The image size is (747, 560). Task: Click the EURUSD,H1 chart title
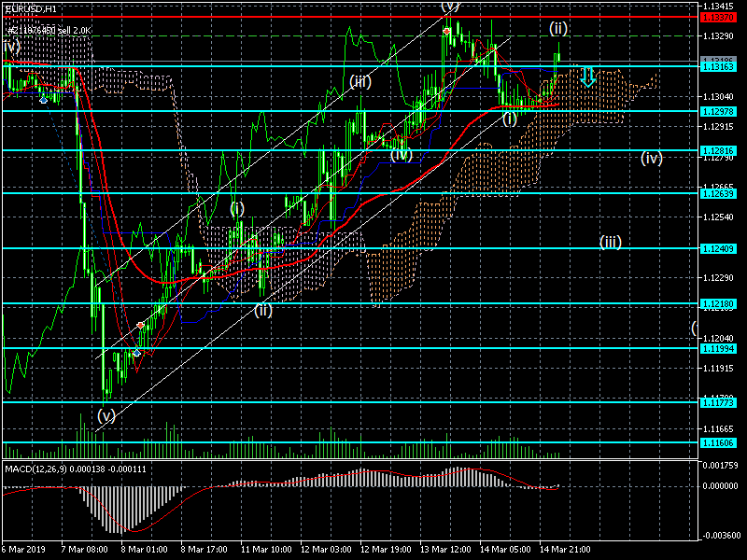coord(31,9)
